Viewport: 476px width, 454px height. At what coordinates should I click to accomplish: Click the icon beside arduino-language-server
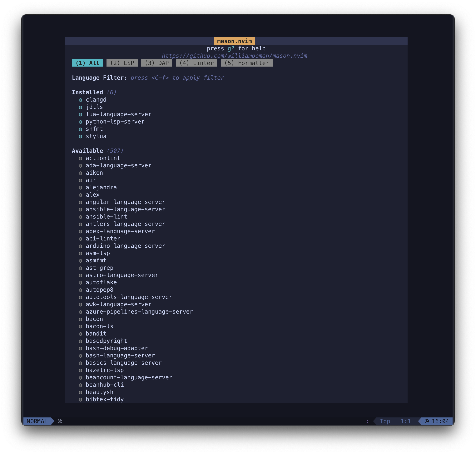pyautogui.click(x=81, y=246)
